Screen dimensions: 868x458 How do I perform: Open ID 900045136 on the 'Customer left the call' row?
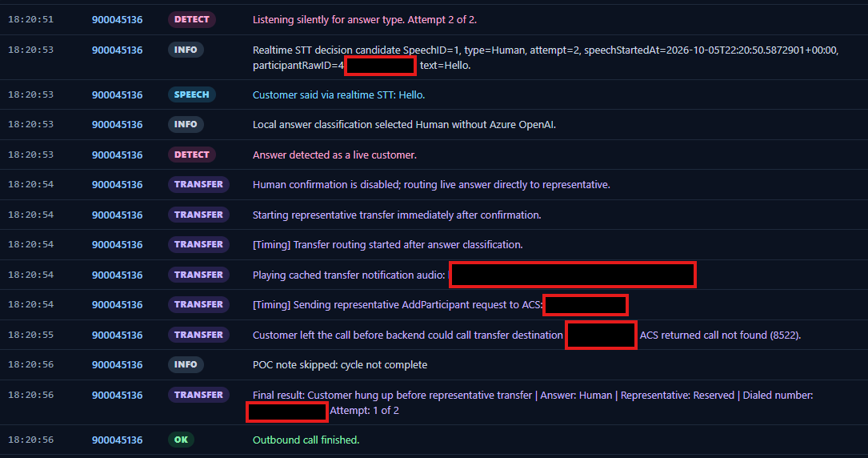tap(118, 335)
